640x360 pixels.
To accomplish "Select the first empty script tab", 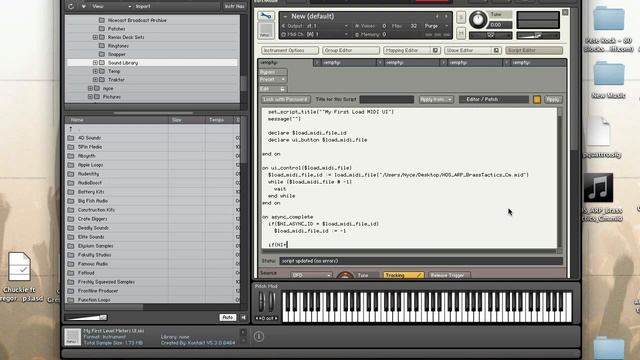I will (285, 62).
